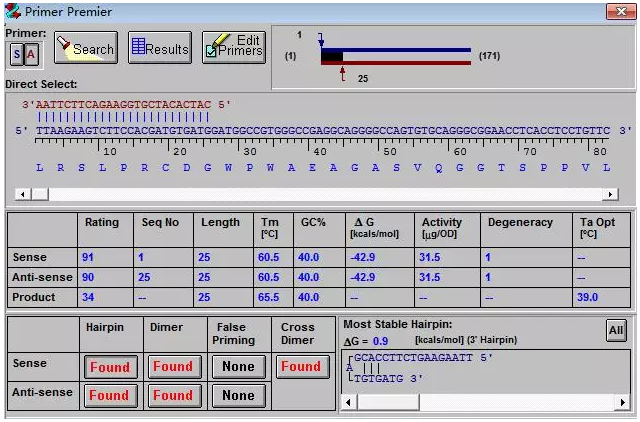Click the sequence horizontal scrollbar thumb
The width and height of the screenshot is (640, 422).
40,194
